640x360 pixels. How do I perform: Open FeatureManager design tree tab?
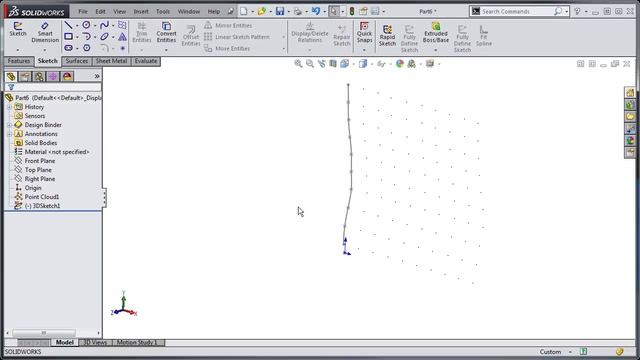click(11, 76)
